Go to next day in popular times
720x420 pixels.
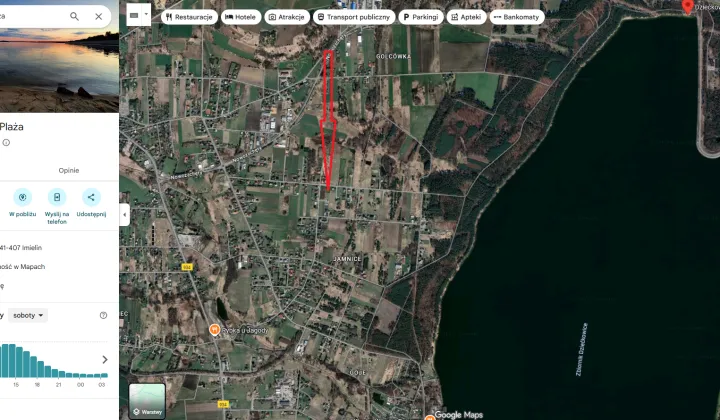pyautogui.click(x=105, y=359)
